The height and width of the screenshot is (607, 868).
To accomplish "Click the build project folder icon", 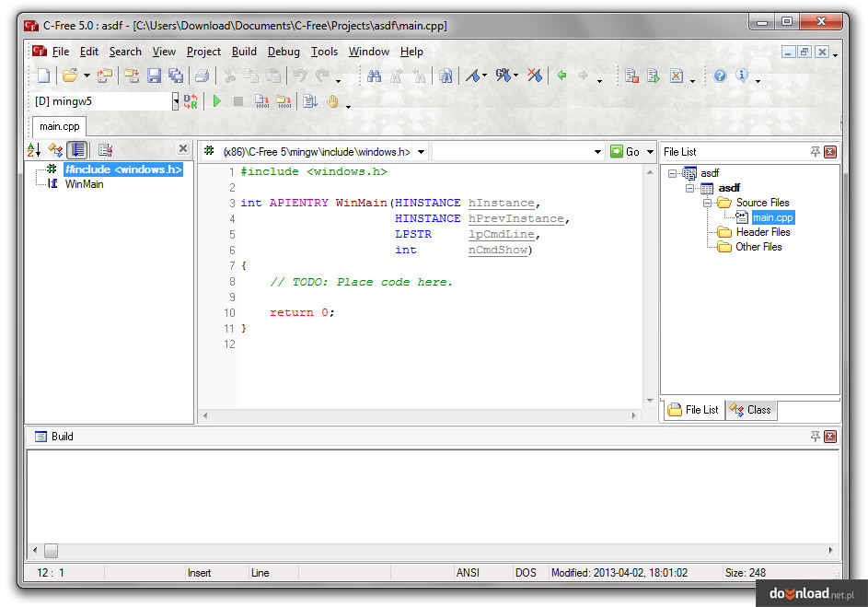I will tap(284, 101).
